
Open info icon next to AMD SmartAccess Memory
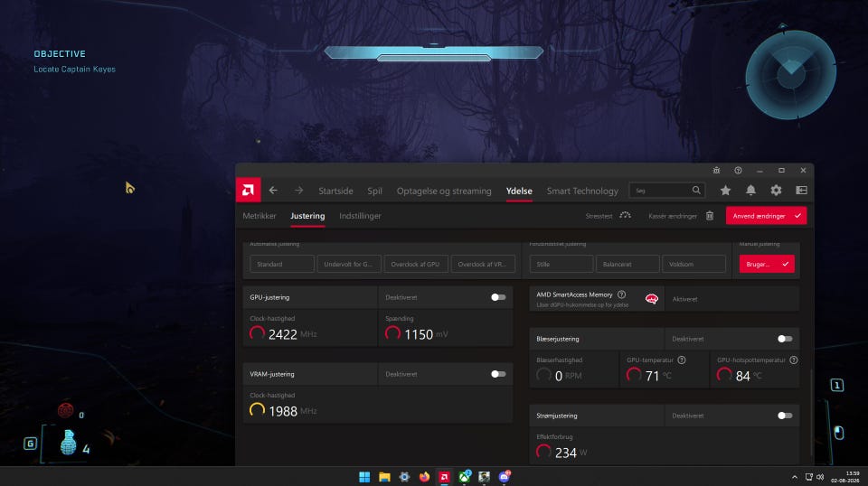622,294
